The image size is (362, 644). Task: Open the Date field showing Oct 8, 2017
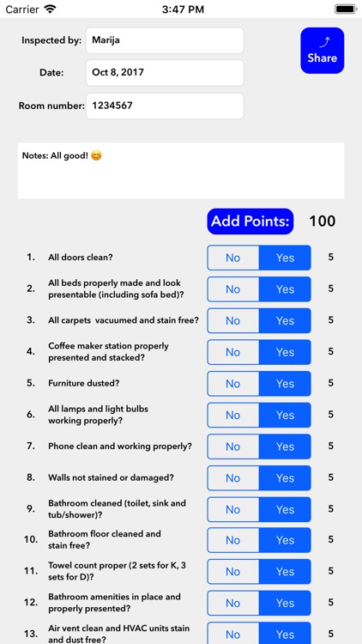click(165, 73)
